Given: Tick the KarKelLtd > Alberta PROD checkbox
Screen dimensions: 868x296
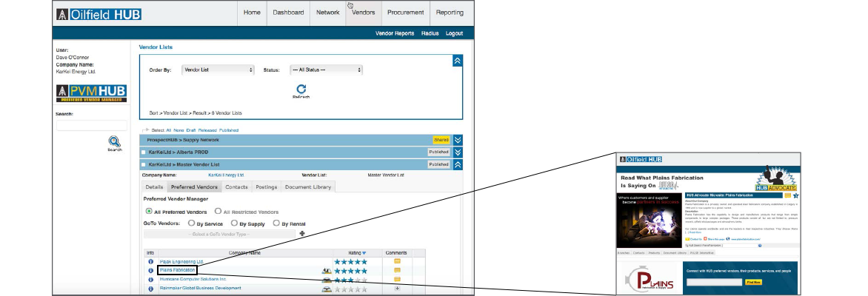Looking at the screenshot, I should pos(144,152).
